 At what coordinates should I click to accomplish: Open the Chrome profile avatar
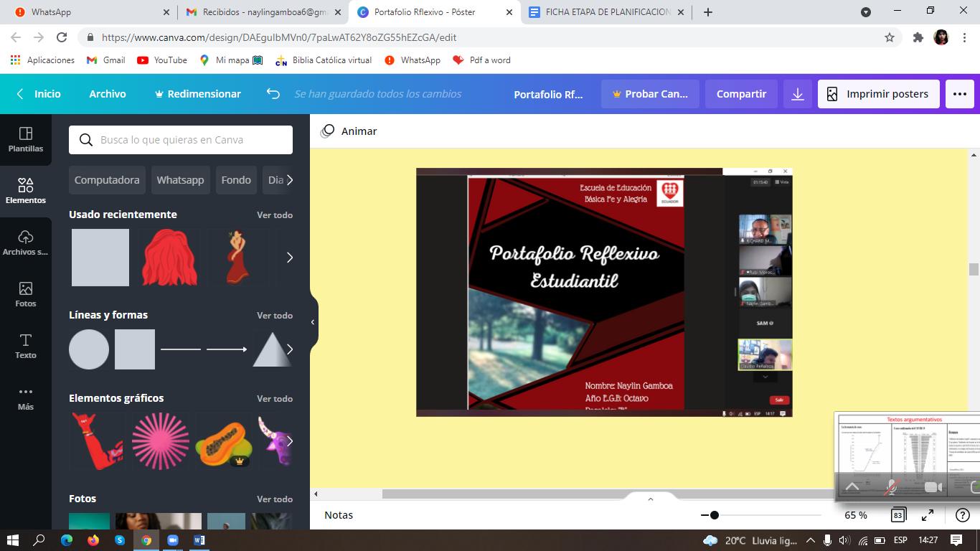pos(941,37)
